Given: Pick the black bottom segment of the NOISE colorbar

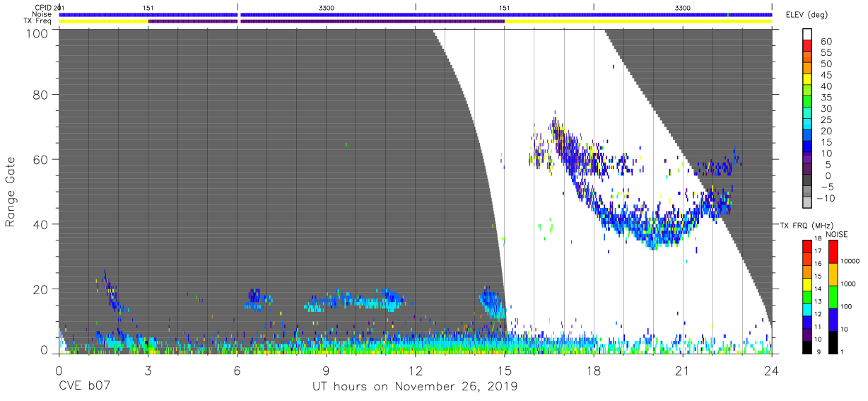Looking at the screenshot, I should (x=833, y=342).
